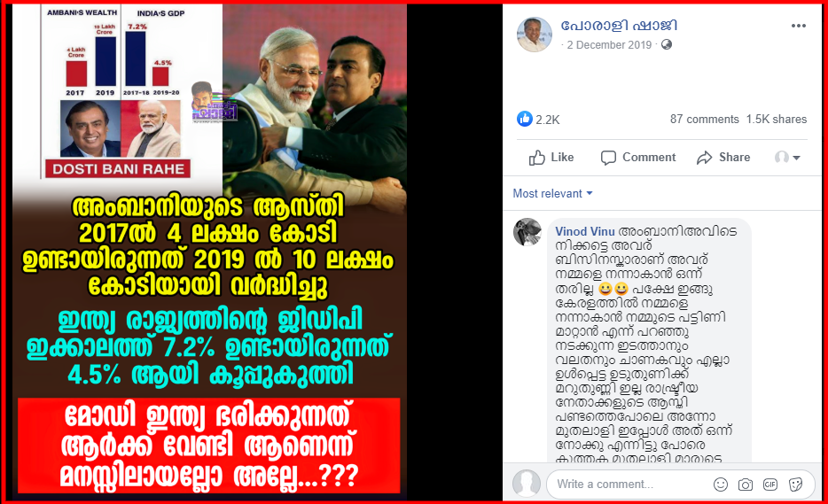Viewport: 828px width, 504px height.
Task: Click the blue like reaction icon
Action: pos(524,119)
